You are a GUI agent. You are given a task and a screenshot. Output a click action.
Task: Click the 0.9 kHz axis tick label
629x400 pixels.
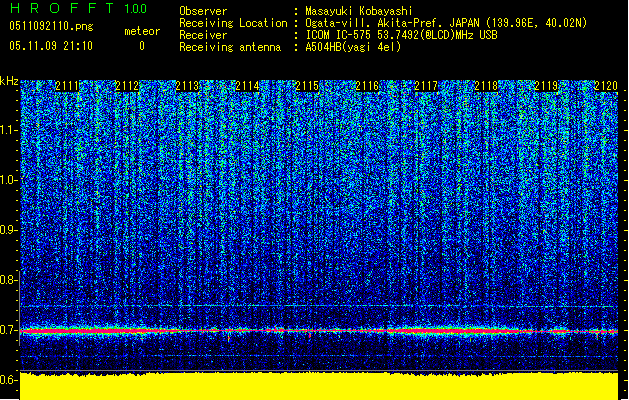(8, 230)
